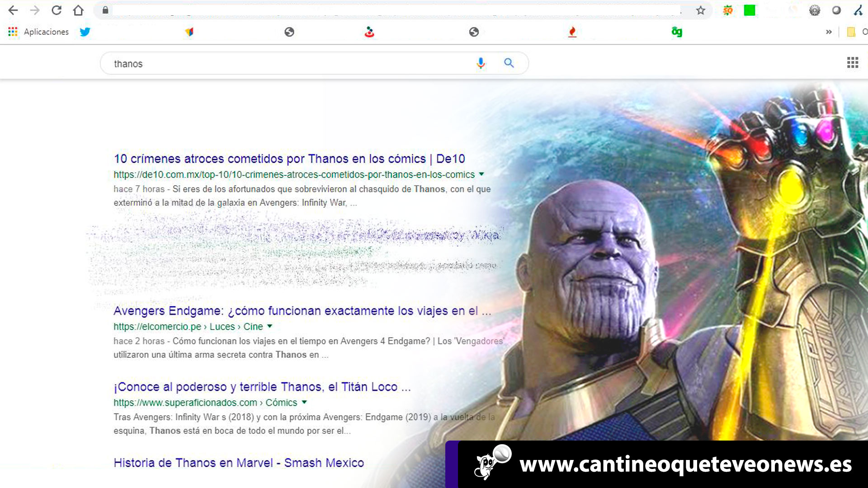Click the green square extension icon
Image resolution: width=868 pixels, height=488 pixels.
click(749, 10)
